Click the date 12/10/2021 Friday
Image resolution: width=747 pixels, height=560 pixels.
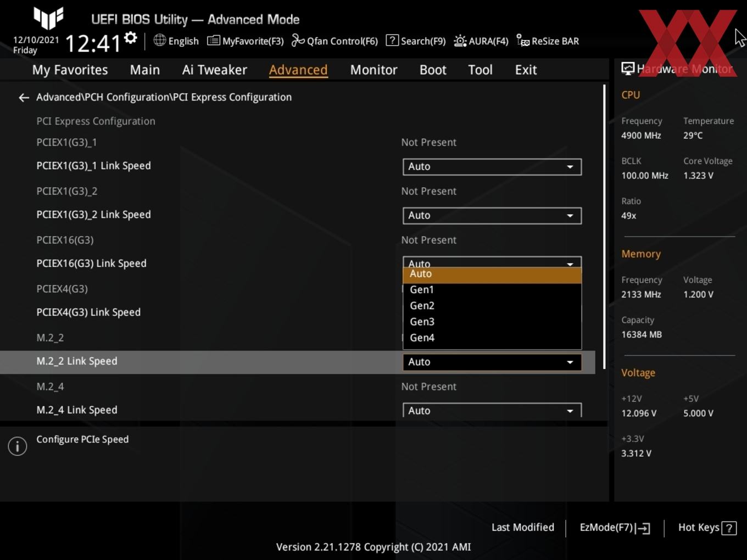click(36, 45)
